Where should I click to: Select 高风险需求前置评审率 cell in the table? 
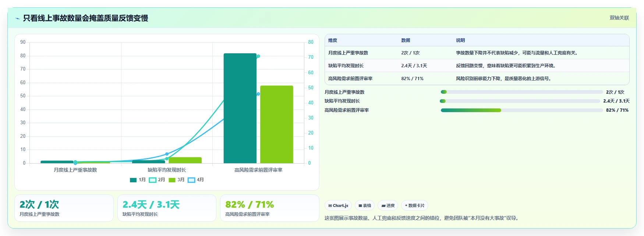350,79
